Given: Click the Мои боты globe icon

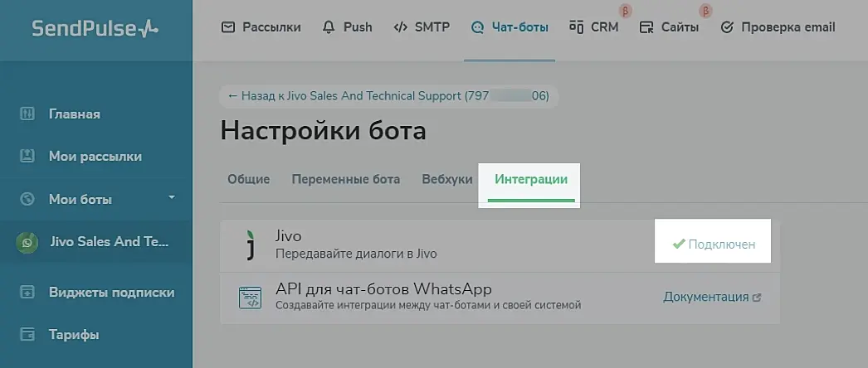Looking at the screenshot, I should 27,199.
